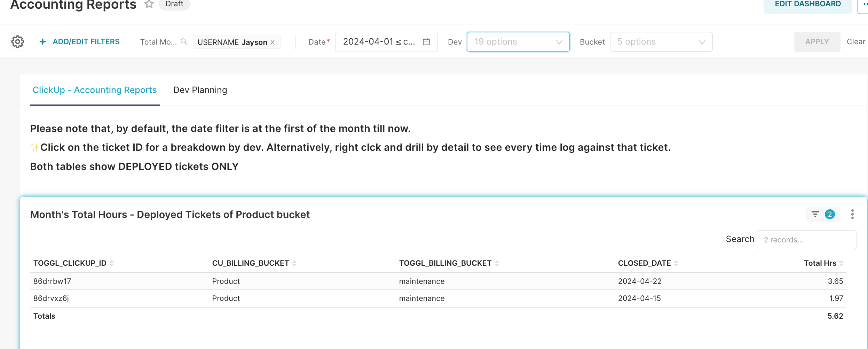Sort by Total Hrs column arrows

pos(842,263)
